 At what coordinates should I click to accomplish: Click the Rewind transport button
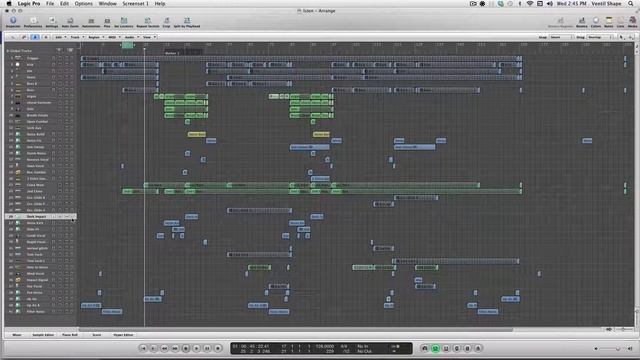tap(164, 348)
